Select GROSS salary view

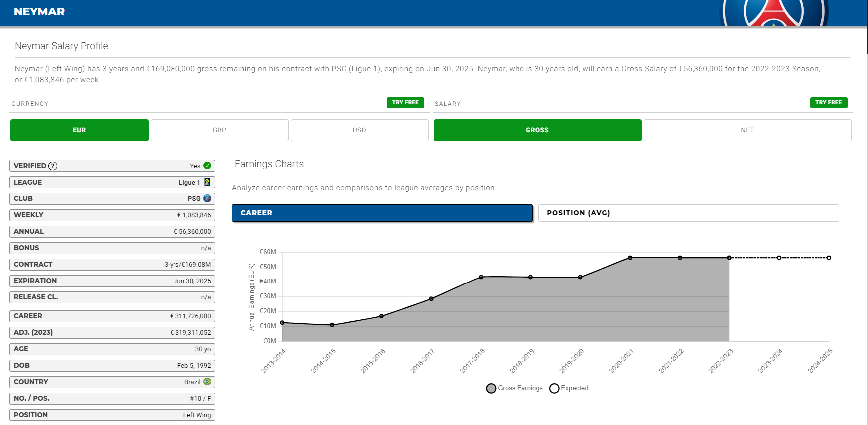click(537, 130)
